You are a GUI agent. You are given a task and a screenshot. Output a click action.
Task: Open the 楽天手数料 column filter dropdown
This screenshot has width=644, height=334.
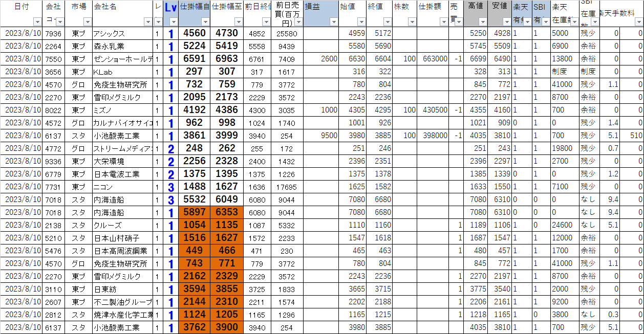click(638, 22)
